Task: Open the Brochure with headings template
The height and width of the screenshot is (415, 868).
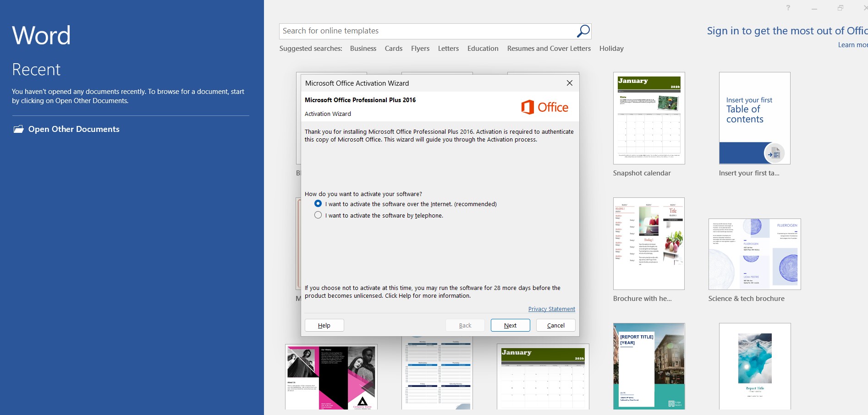Action: [x=649, y=243]
